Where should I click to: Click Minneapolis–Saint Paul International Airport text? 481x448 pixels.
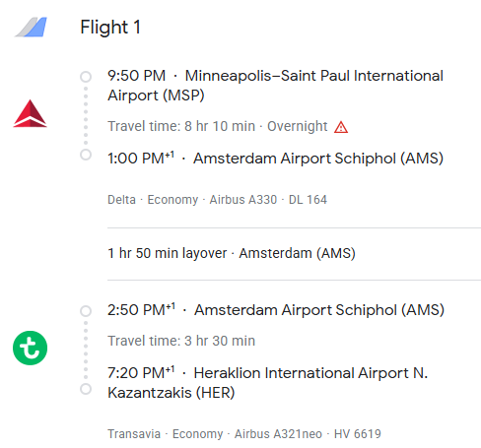point(275,86)
